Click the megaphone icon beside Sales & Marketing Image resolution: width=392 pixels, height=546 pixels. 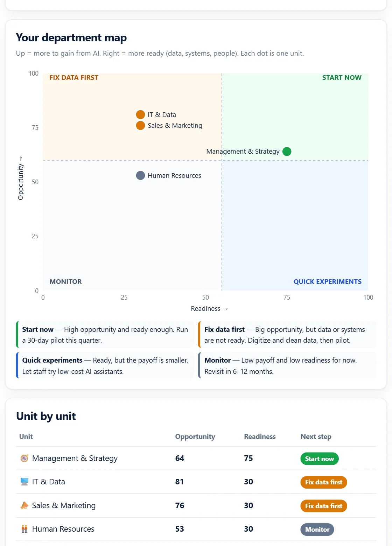(24, 505)
